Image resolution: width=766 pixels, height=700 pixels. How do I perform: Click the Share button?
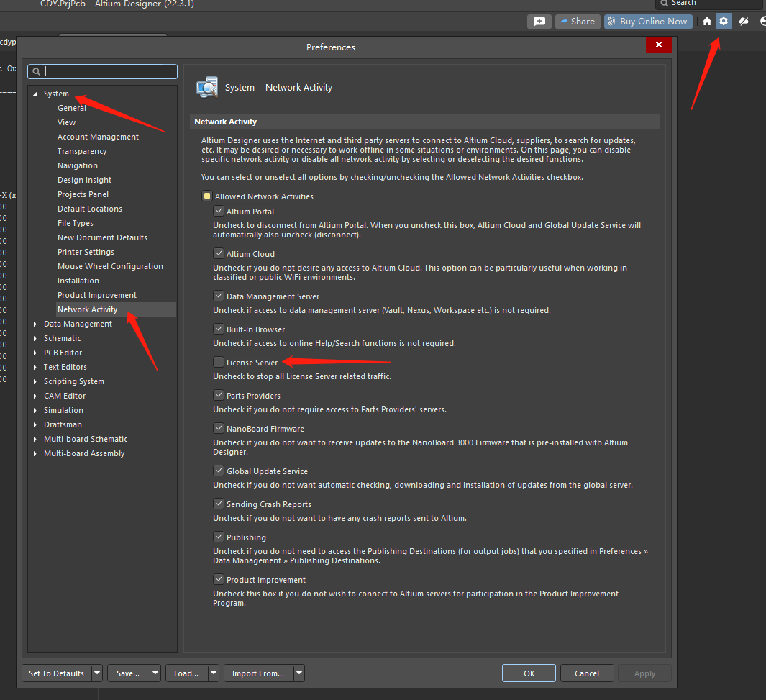pyautogui.click(x=578, y=22)
